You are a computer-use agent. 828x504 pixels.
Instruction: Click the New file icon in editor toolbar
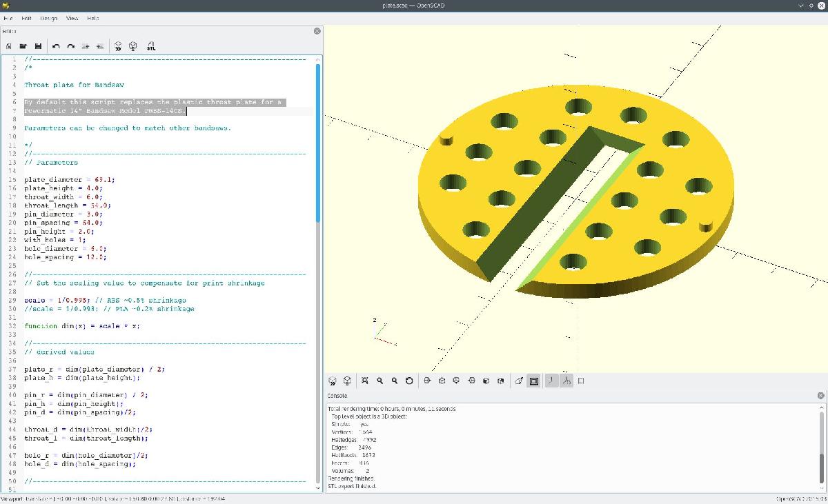(x=9, y=46)
